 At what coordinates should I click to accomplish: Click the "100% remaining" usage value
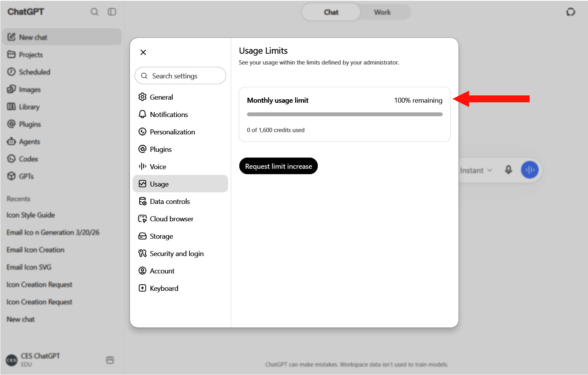point(418,100)
